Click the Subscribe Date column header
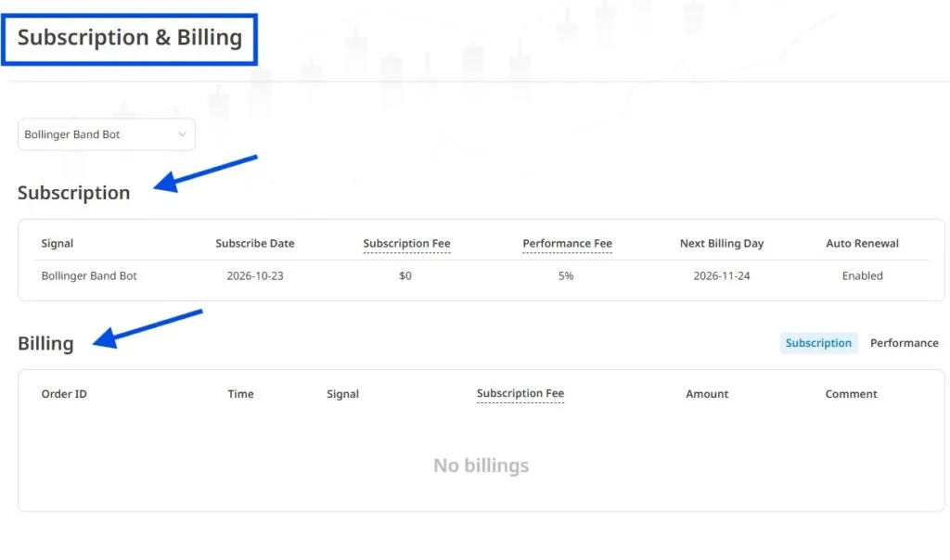The height and width of the screenshot is (560, 950). point(255,243)
